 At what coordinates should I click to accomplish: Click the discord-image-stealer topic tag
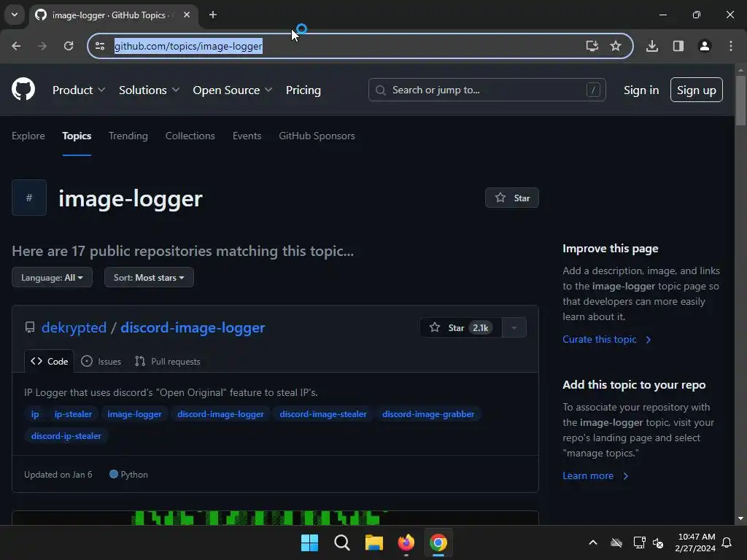(x=323, y=414)
